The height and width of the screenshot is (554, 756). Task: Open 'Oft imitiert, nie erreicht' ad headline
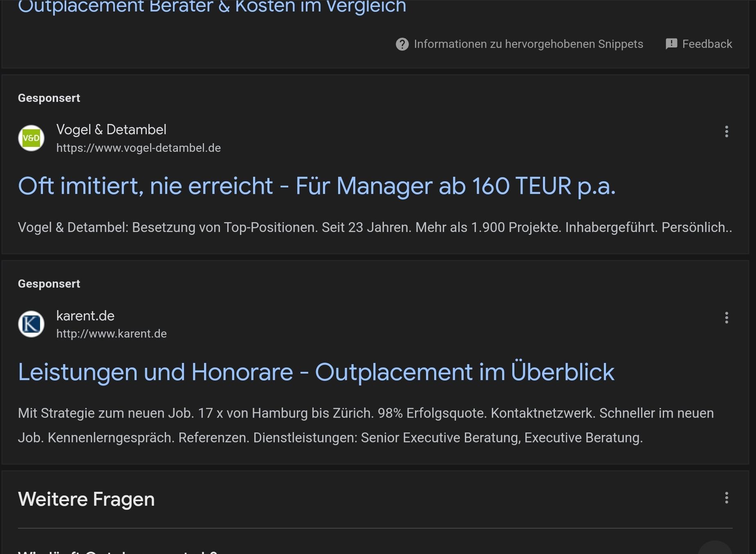pyautogui.click(x=316, y=186)
